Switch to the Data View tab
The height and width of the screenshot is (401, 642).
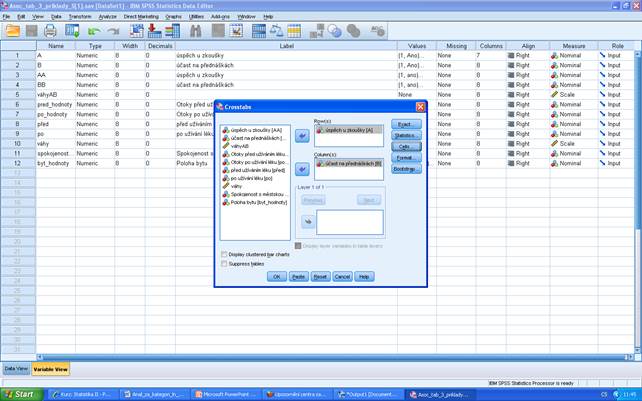tap(16, 369)
